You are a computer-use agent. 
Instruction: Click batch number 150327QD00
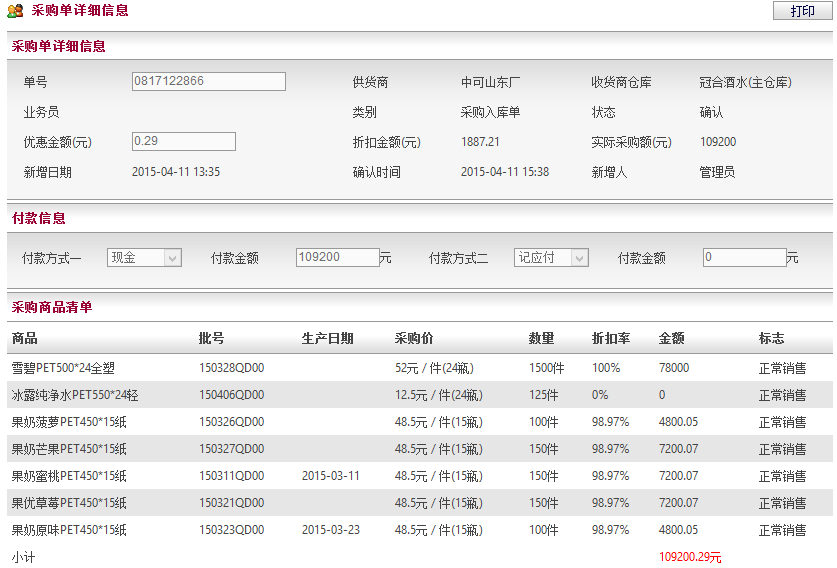click(x=232, y=449)
